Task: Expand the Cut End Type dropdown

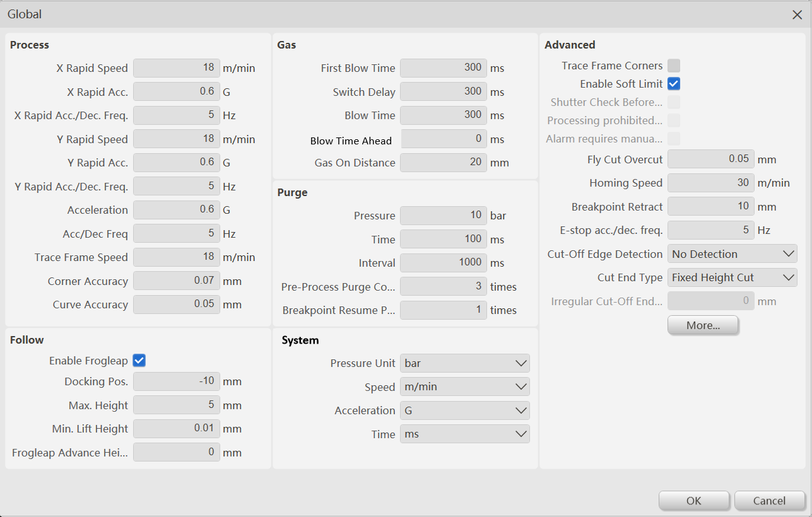Action: pos(732,277)
